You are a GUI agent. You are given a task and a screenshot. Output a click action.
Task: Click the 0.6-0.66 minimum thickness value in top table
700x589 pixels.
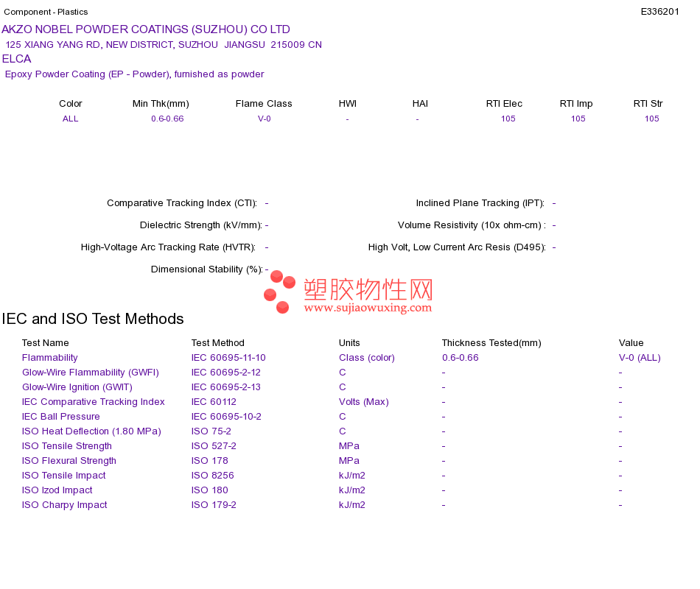click(167, 119)
